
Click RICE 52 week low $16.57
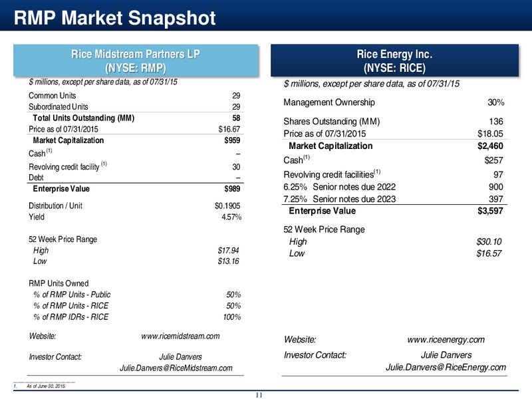pos(489,253)
